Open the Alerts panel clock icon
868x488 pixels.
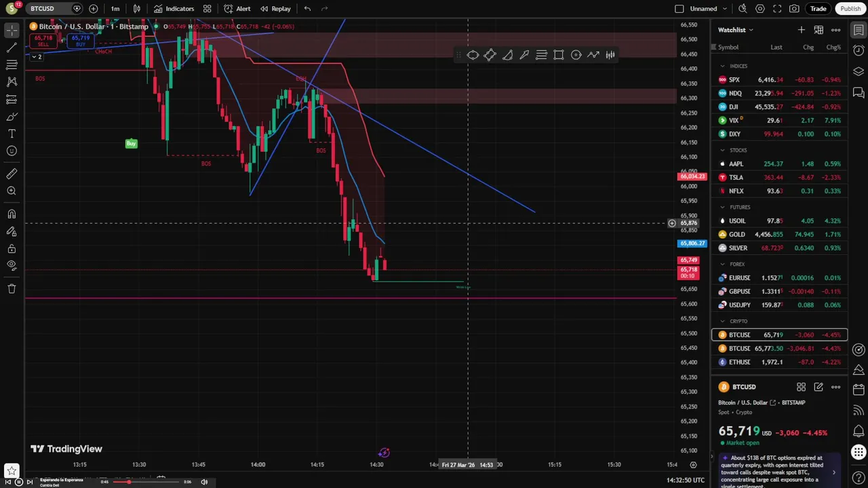[859, 51]
